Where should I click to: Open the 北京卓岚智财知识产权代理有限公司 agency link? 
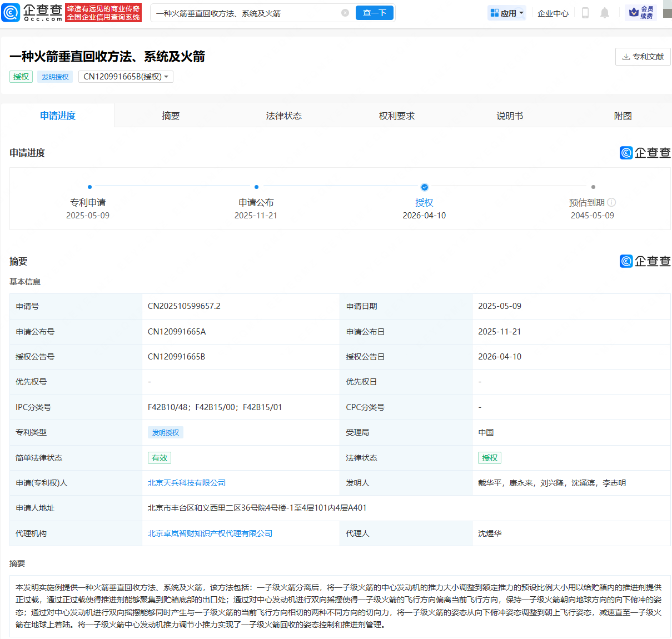pyautogui.click(x=210, y=533)
